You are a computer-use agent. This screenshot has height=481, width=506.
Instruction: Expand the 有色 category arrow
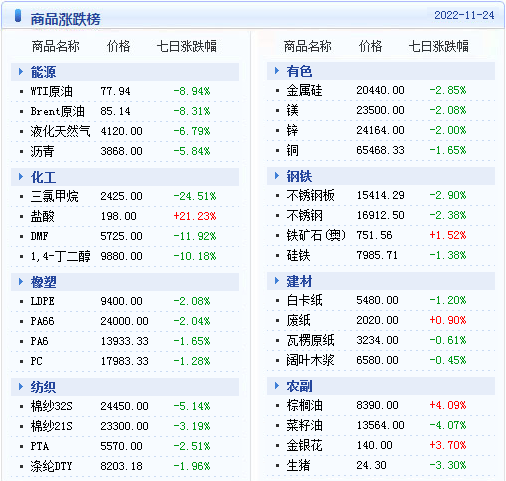[x=277, y=71]
